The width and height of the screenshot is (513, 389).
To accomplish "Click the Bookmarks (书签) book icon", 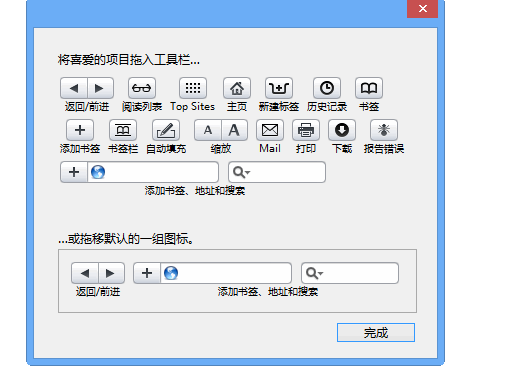I will 369,88.
